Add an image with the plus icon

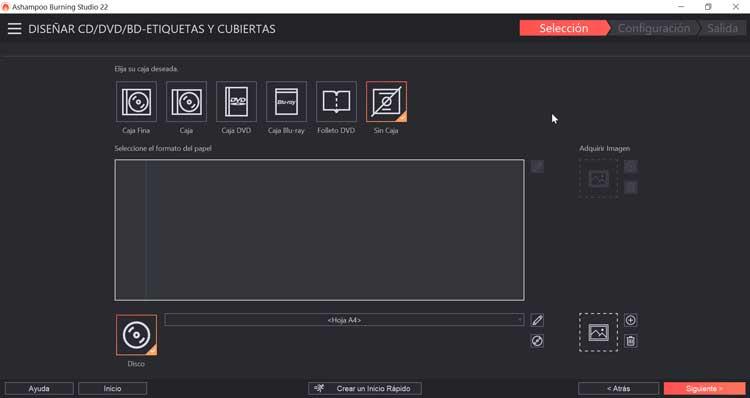tap(630, 320)
